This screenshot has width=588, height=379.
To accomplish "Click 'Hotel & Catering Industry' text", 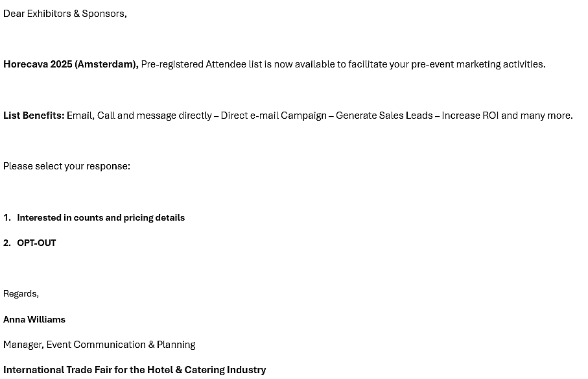I will (206, 370).
